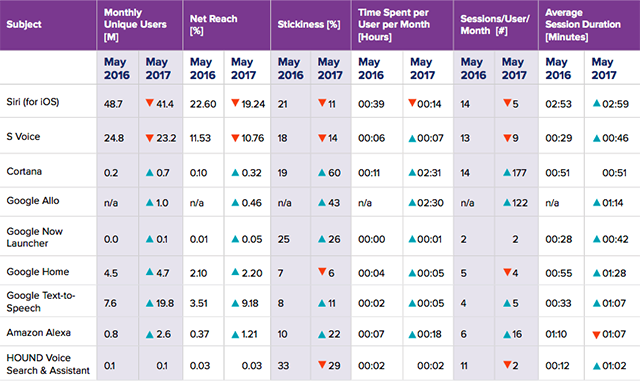Click the teal up arrow next to Siri 02:59

pyautogui.click(x=596, y=103)
